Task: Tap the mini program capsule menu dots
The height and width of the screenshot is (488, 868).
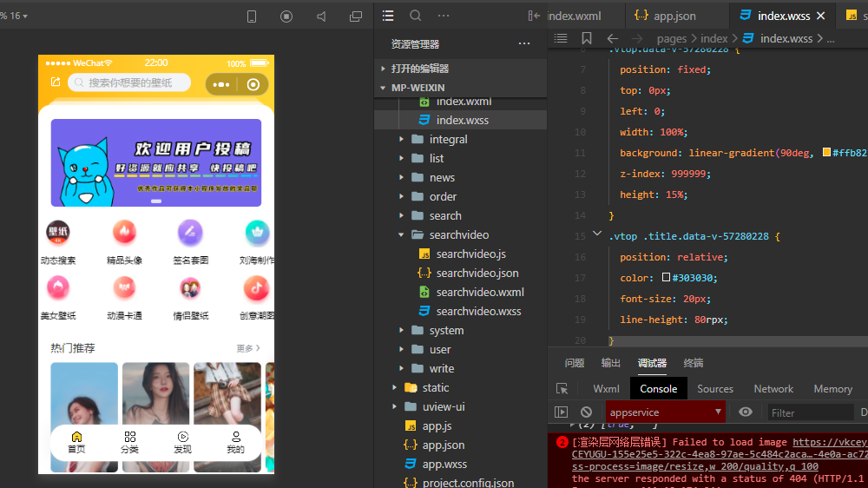Action: 220,85
